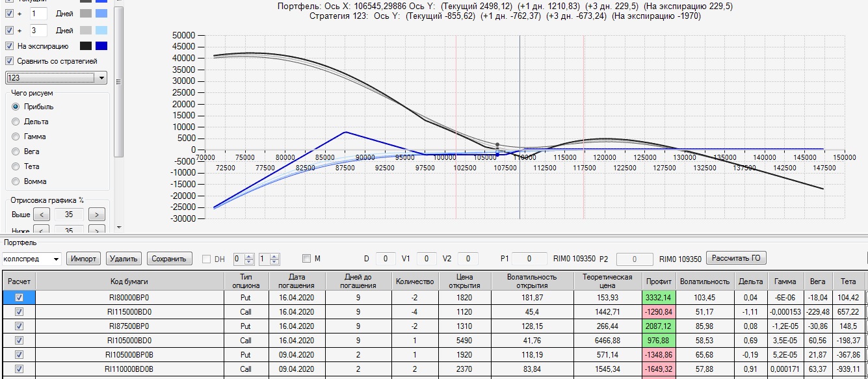Image resolution: width=868 pixels, height=379 pixels.
Task: Click the V2 input field
Action: 468,259
